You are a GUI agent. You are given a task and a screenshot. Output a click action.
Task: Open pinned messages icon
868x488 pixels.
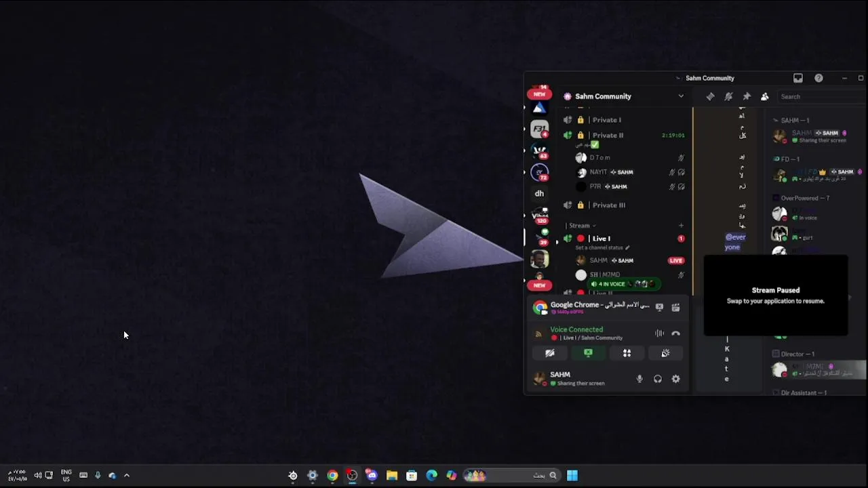[x=747, y=97]
